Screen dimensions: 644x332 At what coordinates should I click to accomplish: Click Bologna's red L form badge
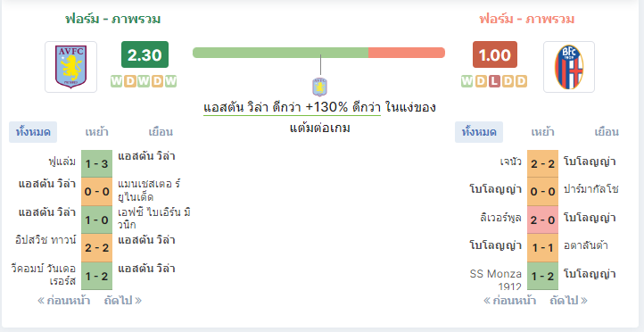(494, 81)
